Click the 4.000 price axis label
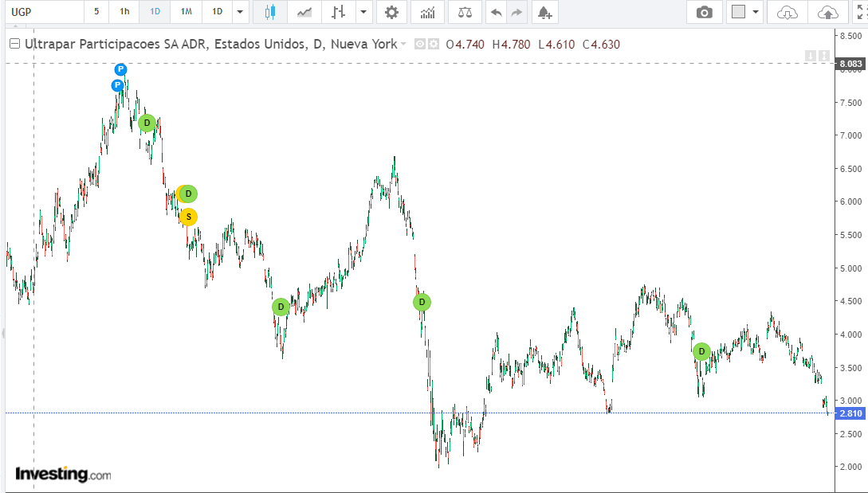Screen dimensions: 868x493 (850, 335)
